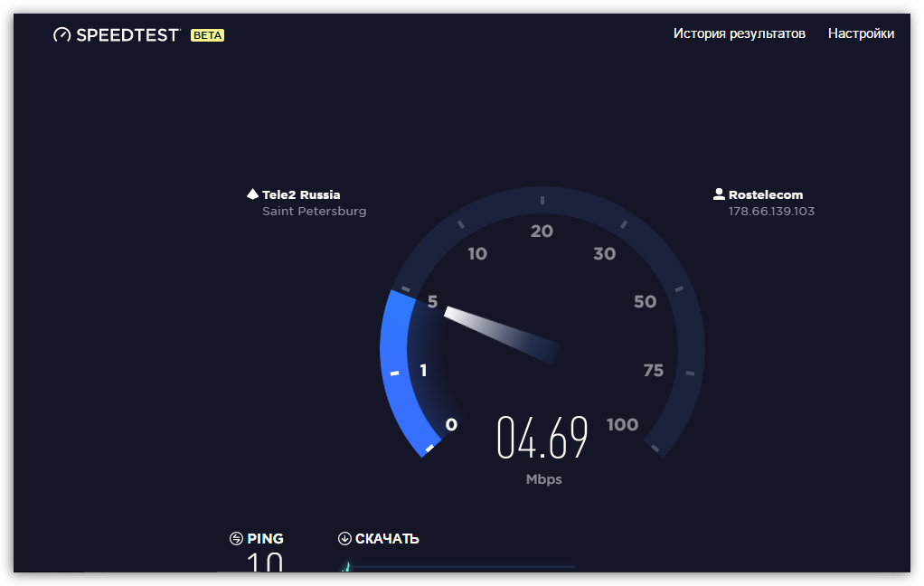The image size is (924, 586).
Task: Open Настройки
Action: [x=861, y=33]
